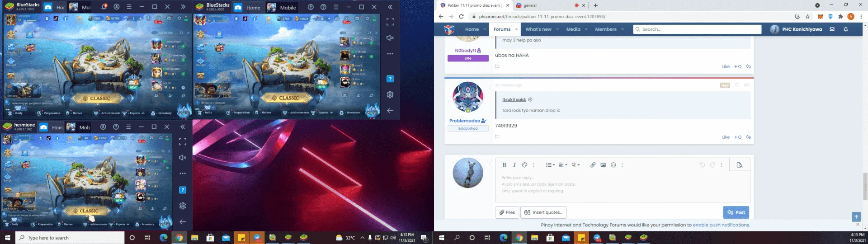Reload the phcorner page
Image resolution: width=868 pixels, height=244 pixels.
(461, 16)
